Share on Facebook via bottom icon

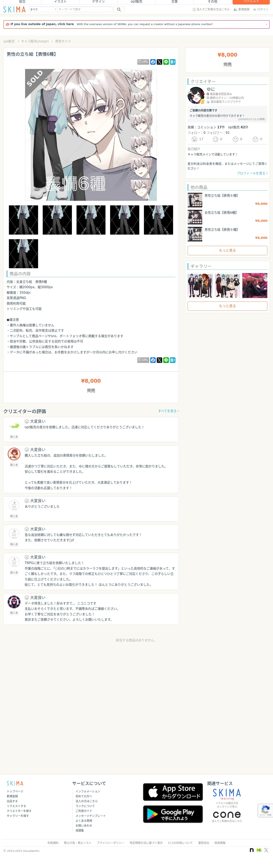pyautogui.click(x=153, y=360)
